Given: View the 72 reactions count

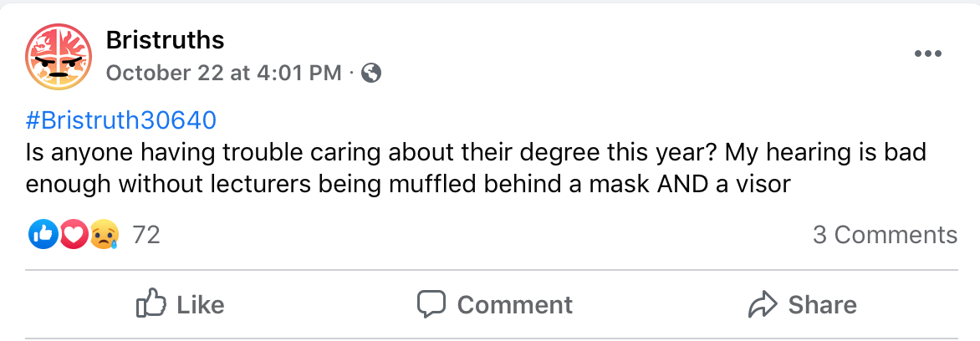Looking at the screenshot, I should 146,235.
